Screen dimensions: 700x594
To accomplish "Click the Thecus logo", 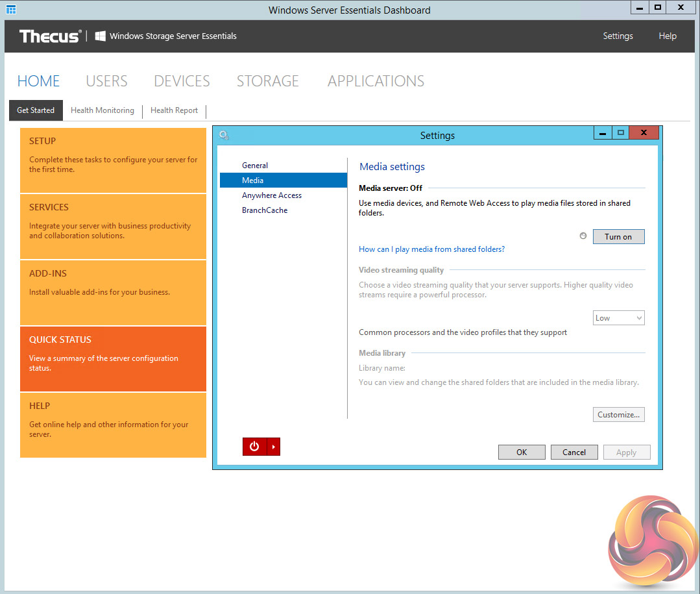I will (x=51, y=36).
